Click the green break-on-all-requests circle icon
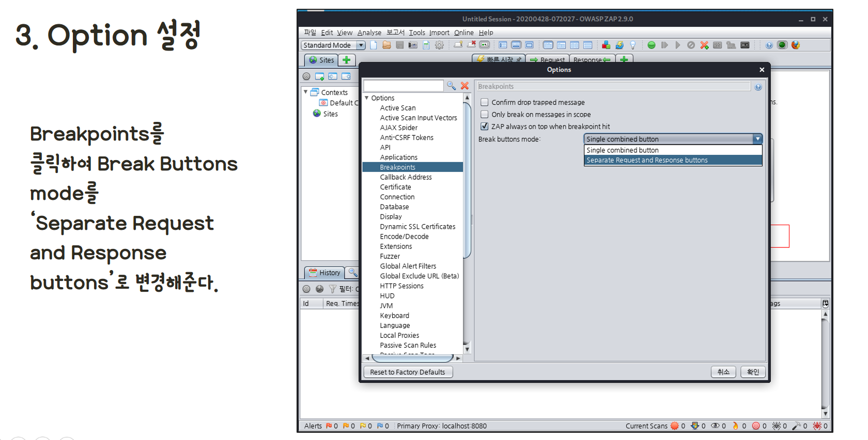Image resolution: width=868 pixels, height=440 pixels. (652, 45)
